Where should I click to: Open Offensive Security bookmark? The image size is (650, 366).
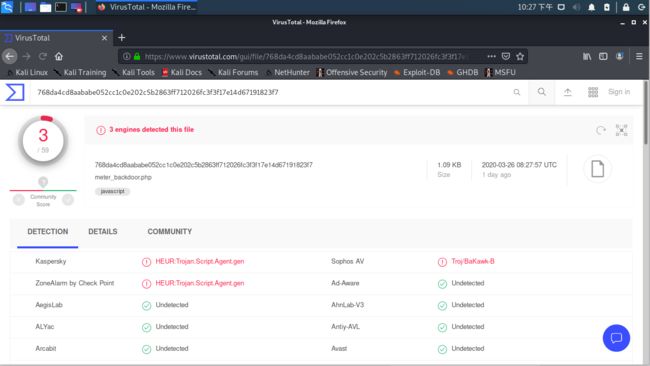(352, 73)
